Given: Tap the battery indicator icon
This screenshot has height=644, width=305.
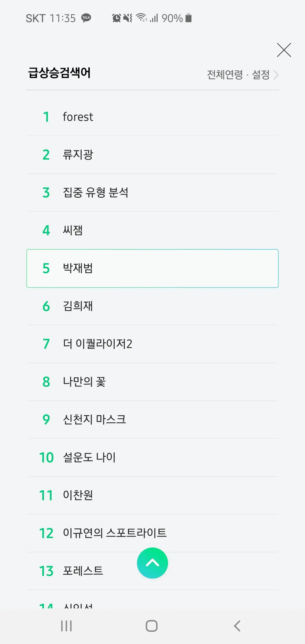Looking at the screenshot, I should click(x=188, y=18).
